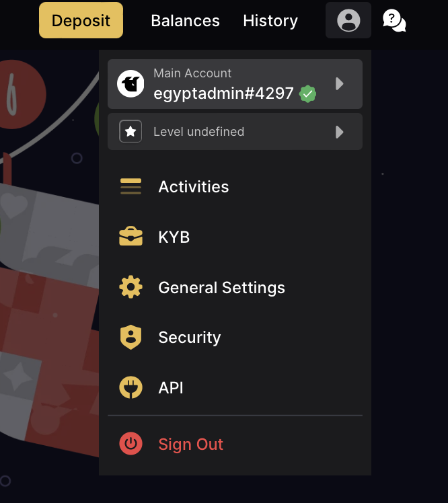Click the green verified badge next to username
The height and width of the screenshot is (503, 448).
(307, 94)
